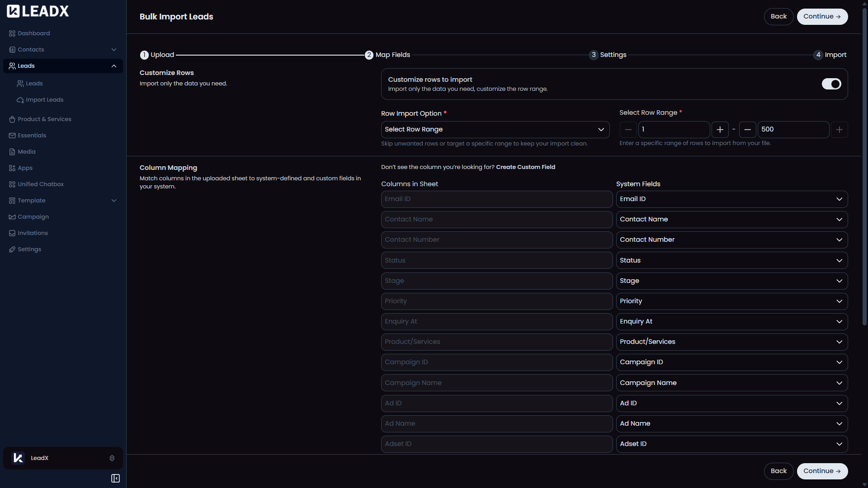The height and width of the screenshot is (488, 868).
Task: Click the Invitations sidebar icon
Action: (12, 233)
